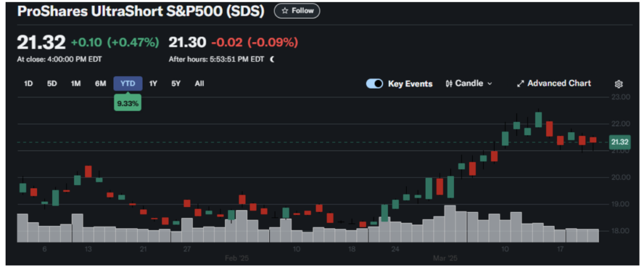Click the 21.30 after-hours price
644x268 pixels.
[x=187, y=42]
